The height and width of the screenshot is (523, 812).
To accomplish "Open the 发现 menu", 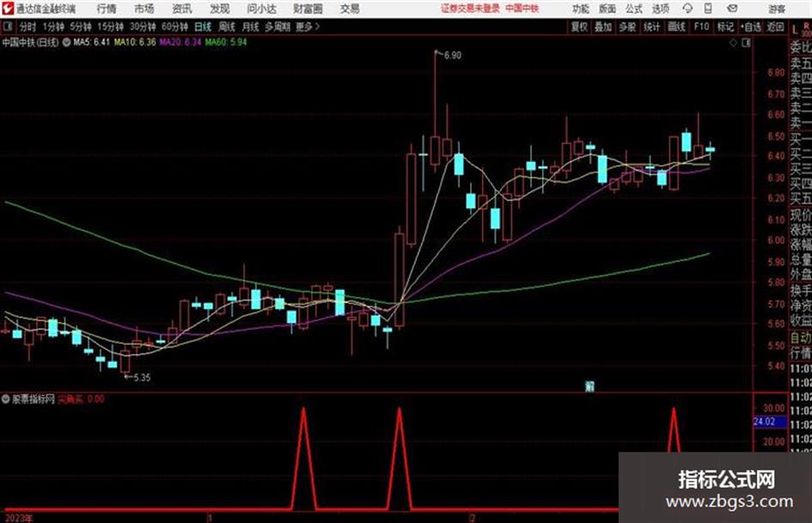I will pos(220,9).
